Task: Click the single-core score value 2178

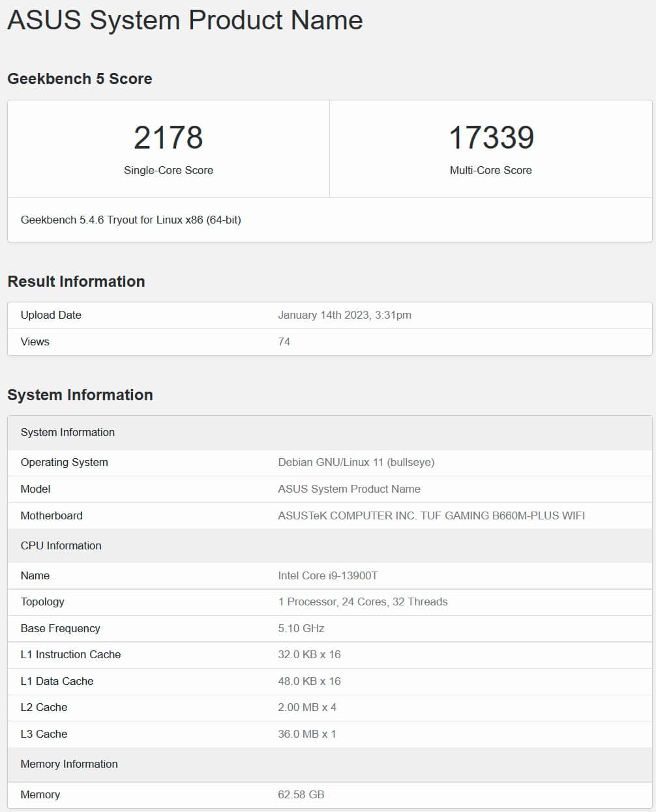Action: tap(168, 138)
